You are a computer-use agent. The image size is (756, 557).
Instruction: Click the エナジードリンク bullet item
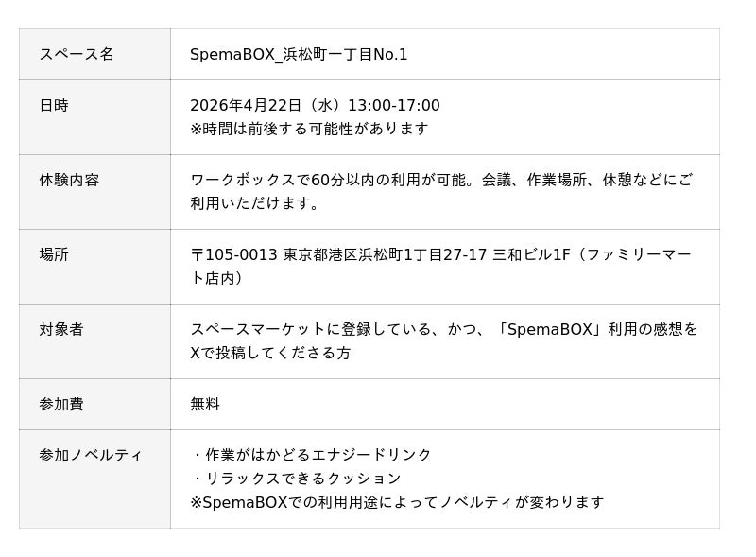pyautogui.click(x=311, y=455)
